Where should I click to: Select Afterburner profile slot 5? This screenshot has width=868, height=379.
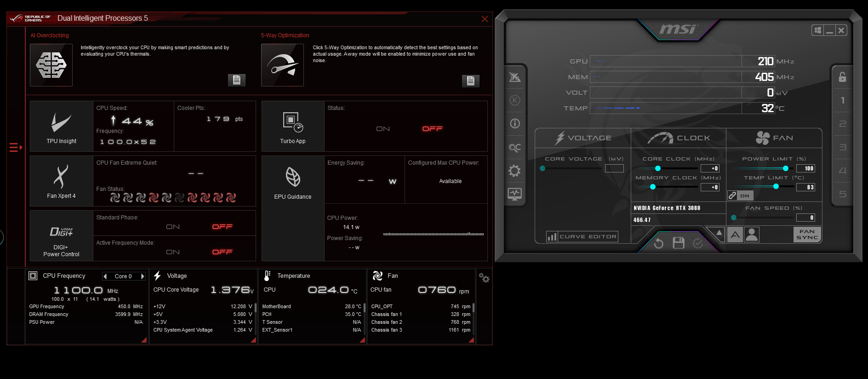tap(842, 194)
